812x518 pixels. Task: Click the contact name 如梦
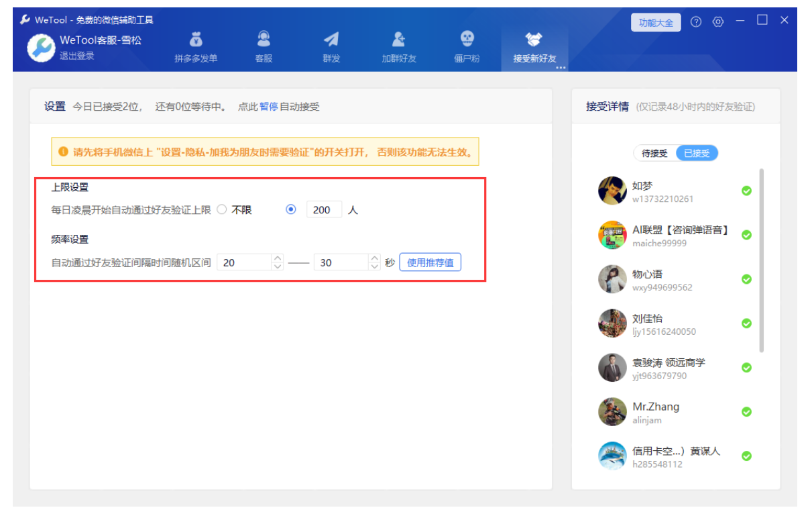click(642, 185)
